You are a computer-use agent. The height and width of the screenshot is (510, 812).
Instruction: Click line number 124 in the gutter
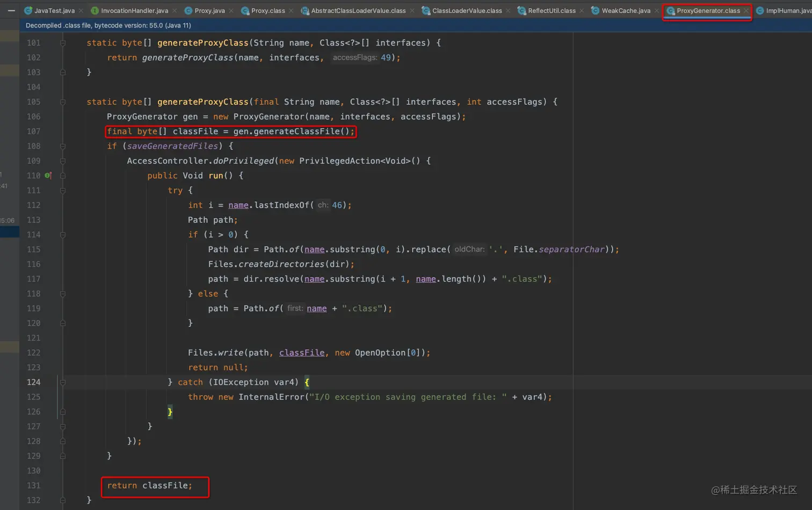[33, 382]
